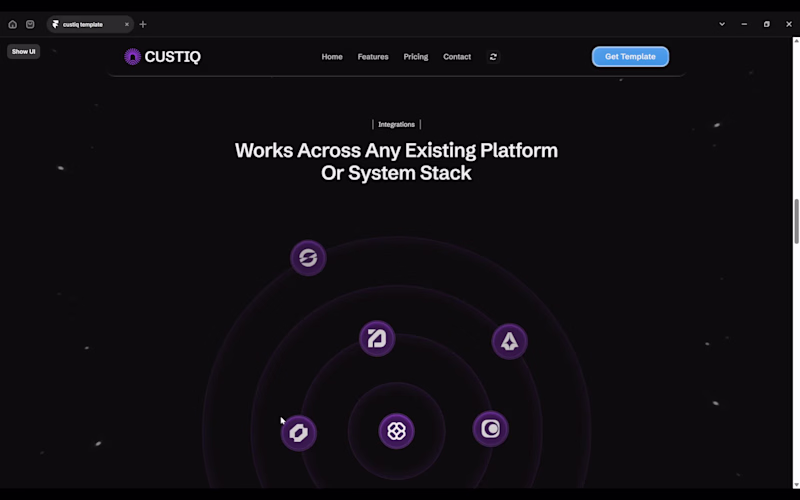Click the Works Across Any Existing Platform heading
Viewport: 800px width, 500px height.
click(x=396, y=161)
